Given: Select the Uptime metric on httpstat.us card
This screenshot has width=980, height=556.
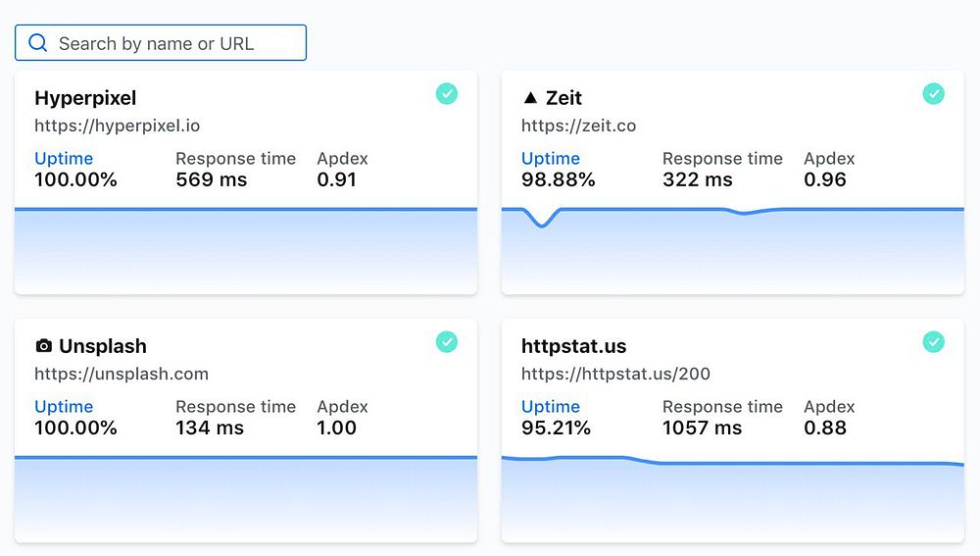Looking at the screenshot, I should [x=551, y=407].
